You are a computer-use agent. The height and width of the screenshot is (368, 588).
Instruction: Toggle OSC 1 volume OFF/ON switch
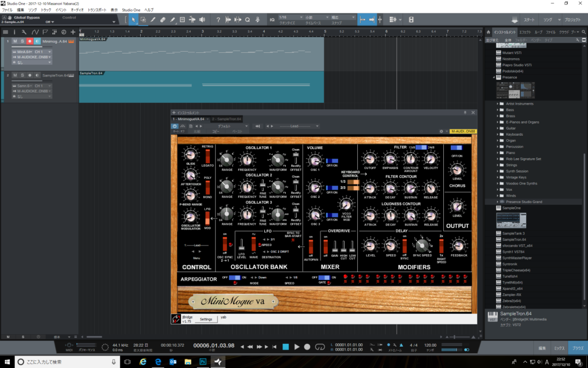point(332,160)
